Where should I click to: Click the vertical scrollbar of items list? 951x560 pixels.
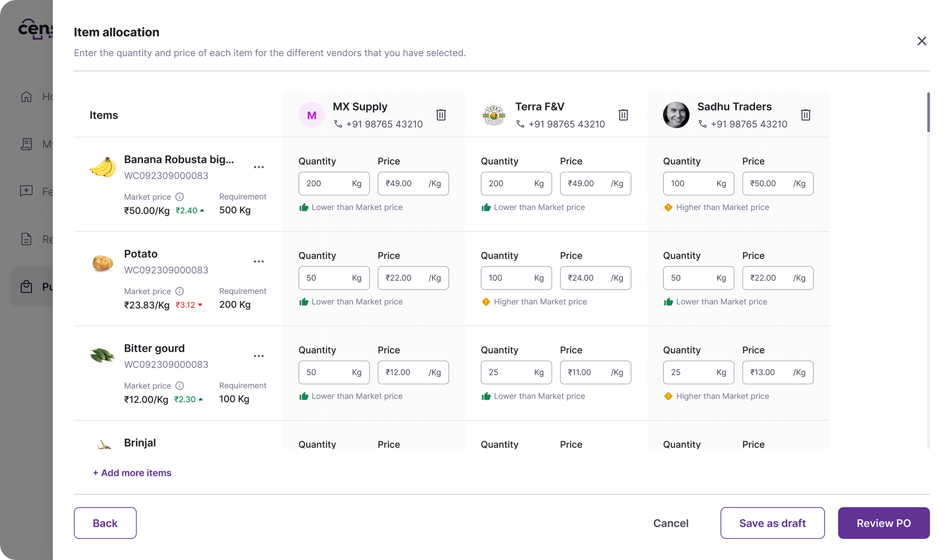928,112
